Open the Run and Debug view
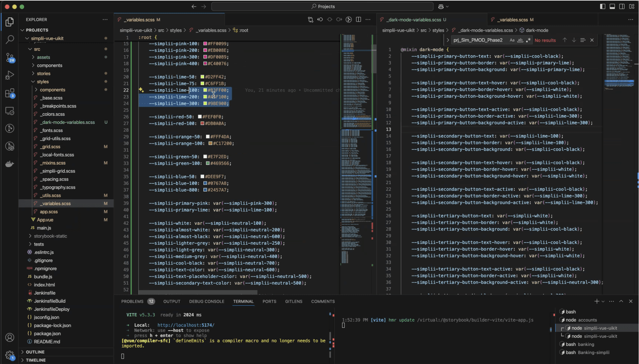 click(10, 75)
